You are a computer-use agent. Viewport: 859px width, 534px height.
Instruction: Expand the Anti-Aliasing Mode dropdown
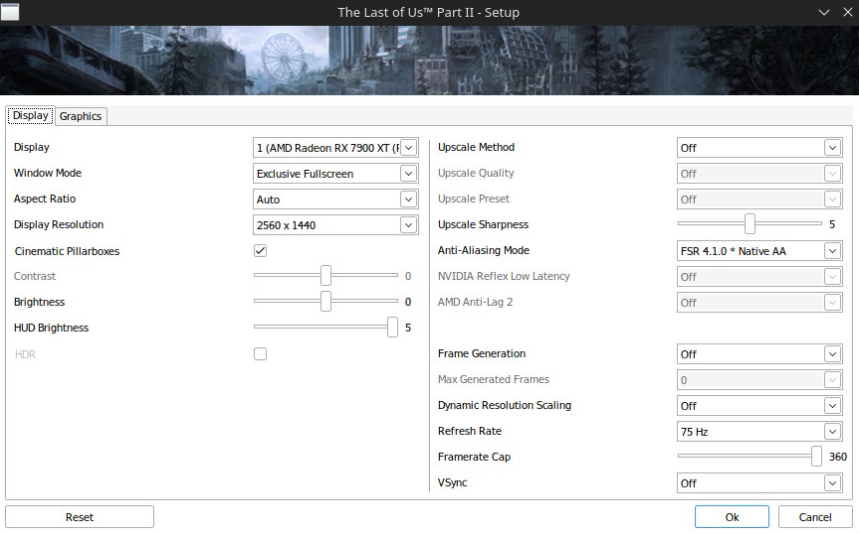click(760, 251)
